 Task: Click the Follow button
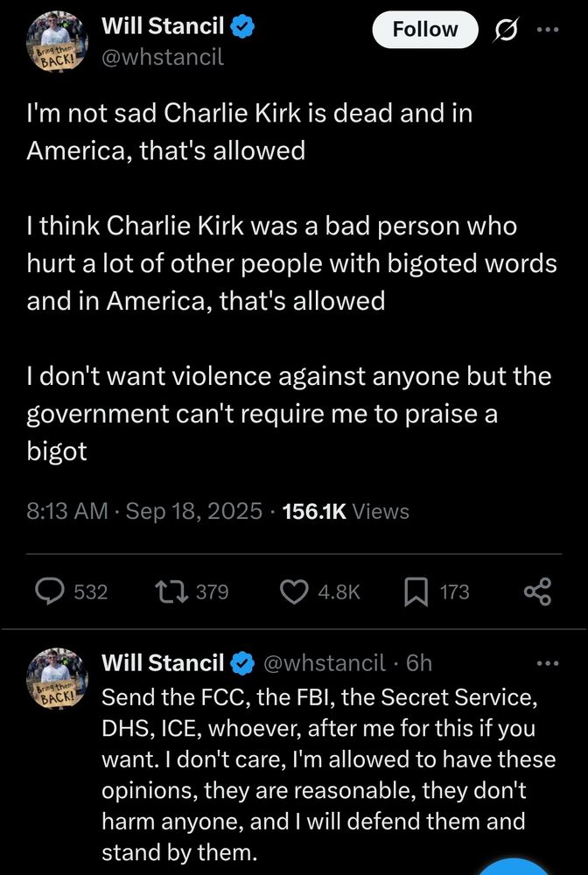coord(425,30)
